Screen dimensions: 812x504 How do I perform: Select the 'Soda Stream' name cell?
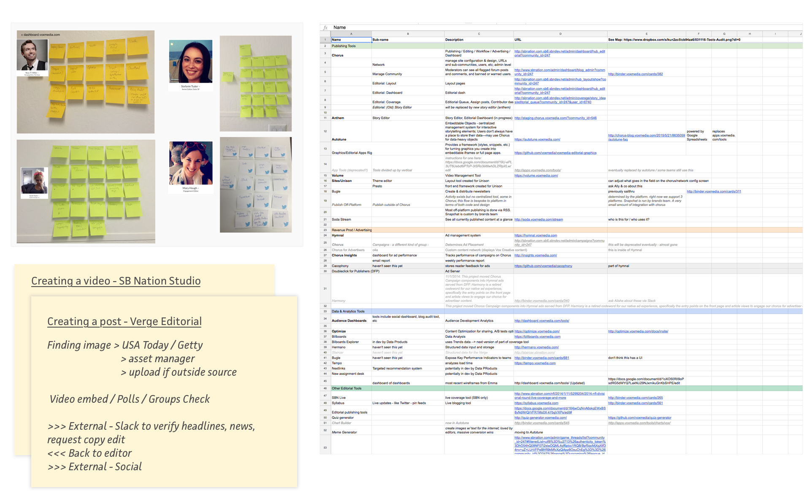click(351, 219)
